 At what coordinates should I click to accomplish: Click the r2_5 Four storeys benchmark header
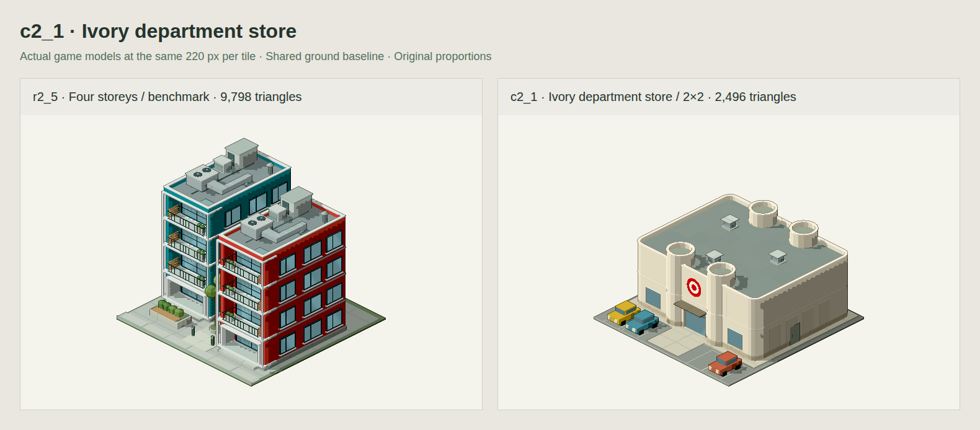[x=167, y=97]
